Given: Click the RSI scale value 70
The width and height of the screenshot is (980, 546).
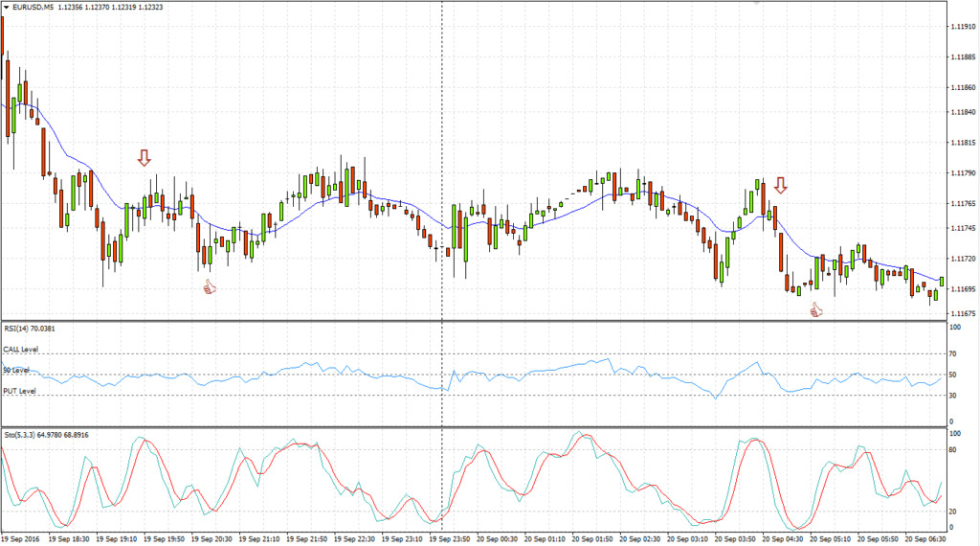Looking at the screenshot, I should coord(954,354).
